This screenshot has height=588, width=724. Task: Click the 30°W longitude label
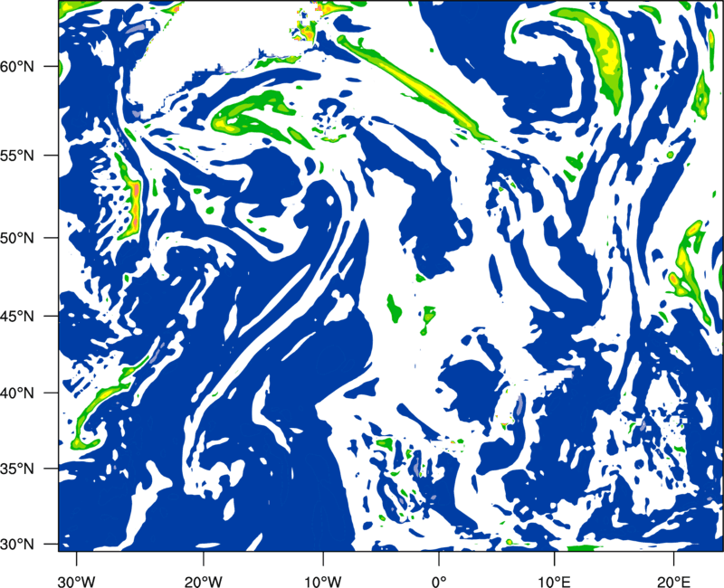pyautogui.click(x=77, y=581)
